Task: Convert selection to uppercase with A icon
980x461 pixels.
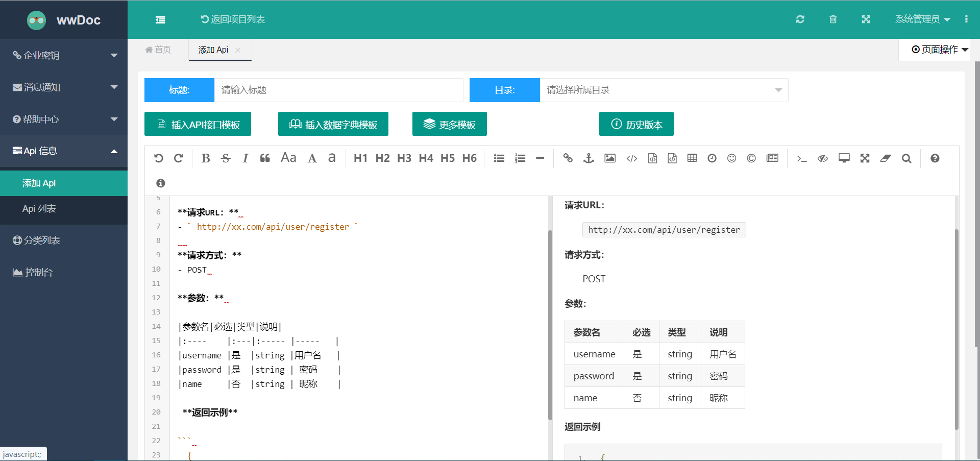Action: (x=312, y=158)
